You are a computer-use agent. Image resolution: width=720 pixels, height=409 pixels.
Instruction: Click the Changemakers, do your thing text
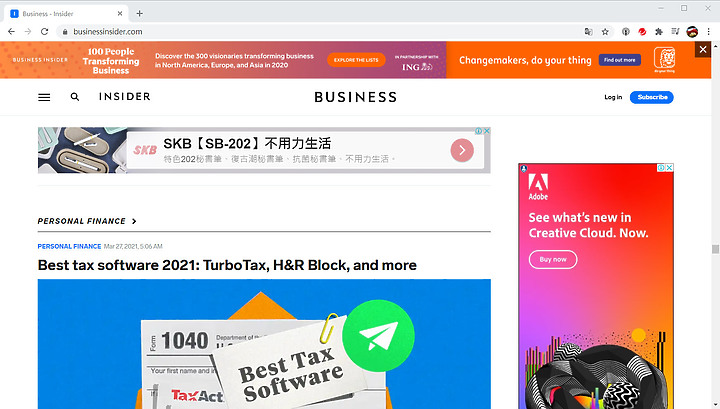(525, 60)
